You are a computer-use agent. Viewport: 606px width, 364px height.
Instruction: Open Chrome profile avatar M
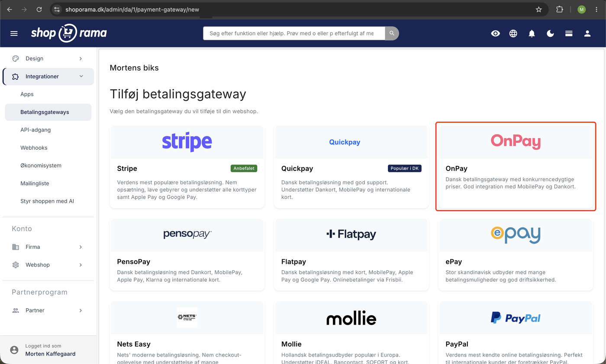coord(581,9)
